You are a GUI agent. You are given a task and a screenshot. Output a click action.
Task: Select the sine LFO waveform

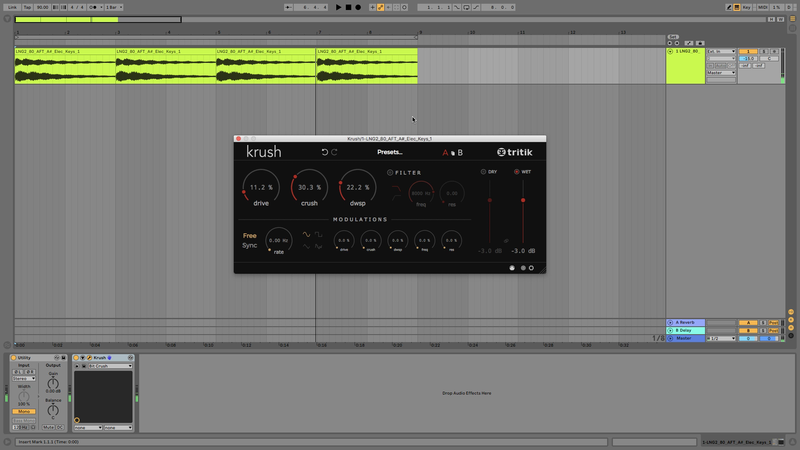306,235
